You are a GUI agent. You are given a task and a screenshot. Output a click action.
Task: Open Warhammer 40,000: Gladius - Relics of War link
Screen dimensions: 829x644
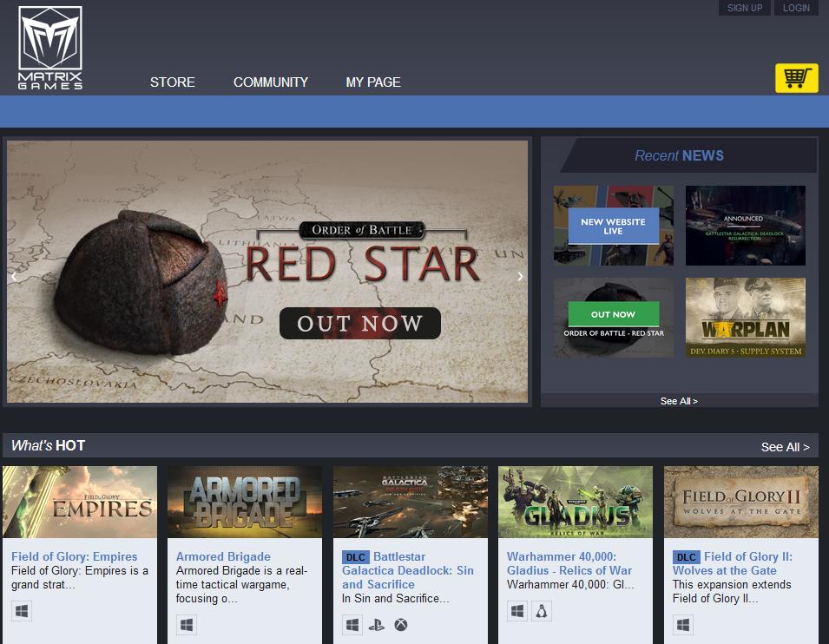(569, 563)
